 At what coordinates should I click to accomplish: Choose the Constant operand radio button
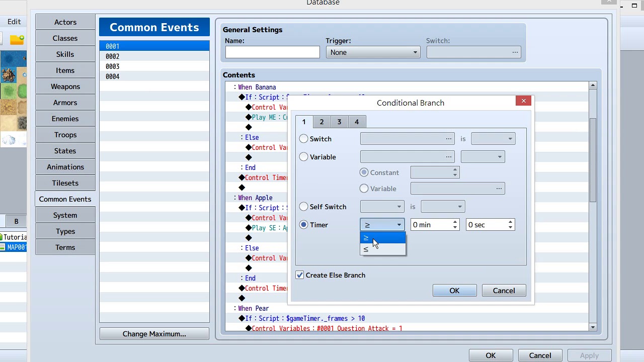pos(364,172)
